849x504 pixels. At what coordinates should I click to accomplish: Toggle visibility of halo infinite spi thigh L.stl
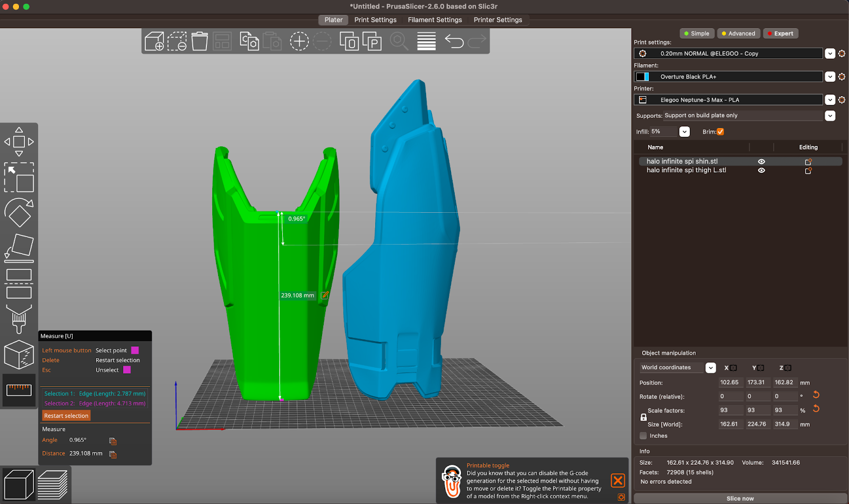[761, 170]
